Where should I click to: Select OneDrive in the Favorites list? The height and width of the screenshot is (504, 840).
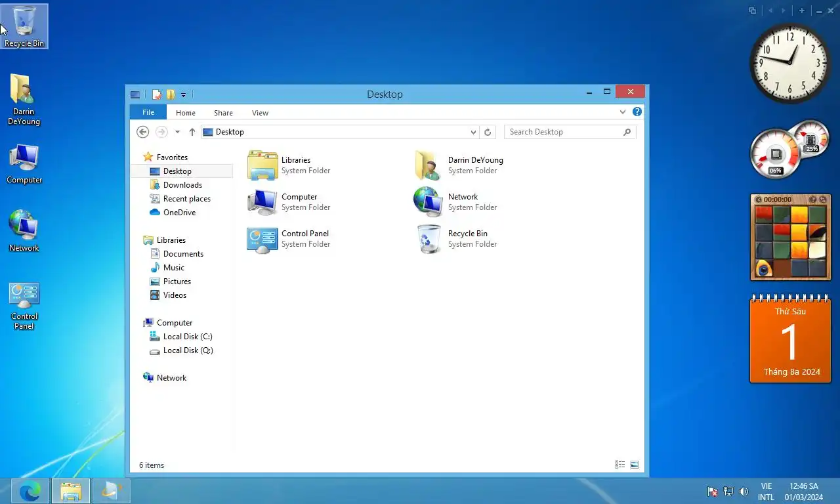click(179, 213)
